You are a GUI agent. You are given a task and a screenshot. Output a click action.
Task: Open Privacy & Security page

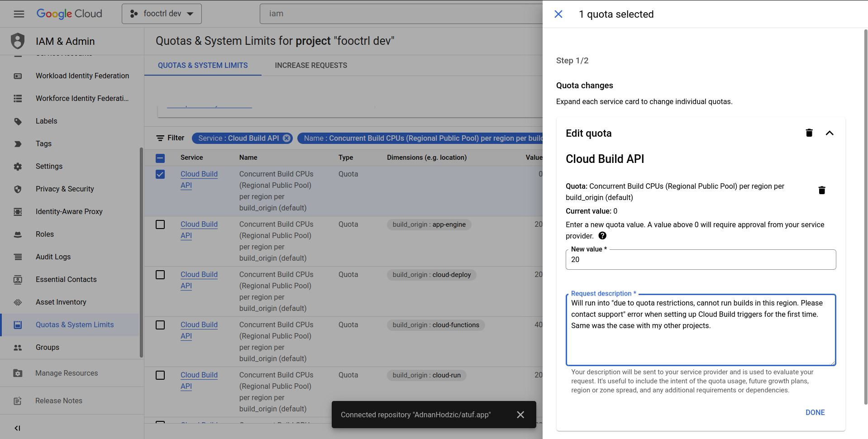point(65,189)
